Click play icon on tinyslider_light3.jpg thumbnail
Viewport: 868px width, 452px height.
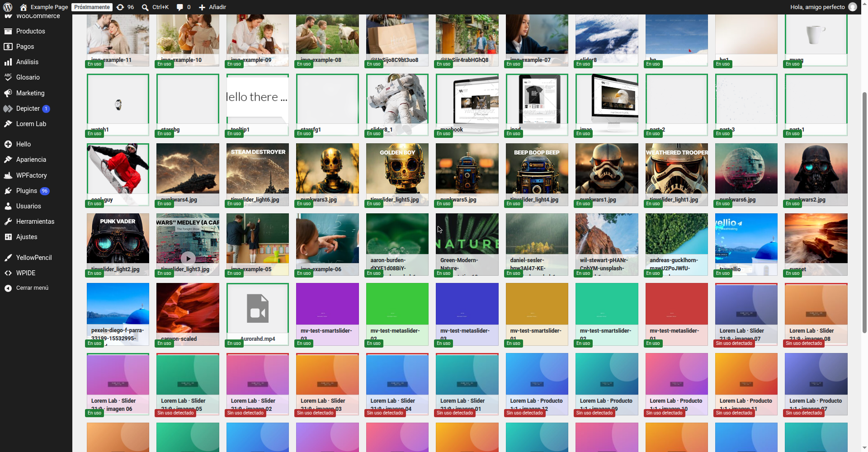click(188, 258)
